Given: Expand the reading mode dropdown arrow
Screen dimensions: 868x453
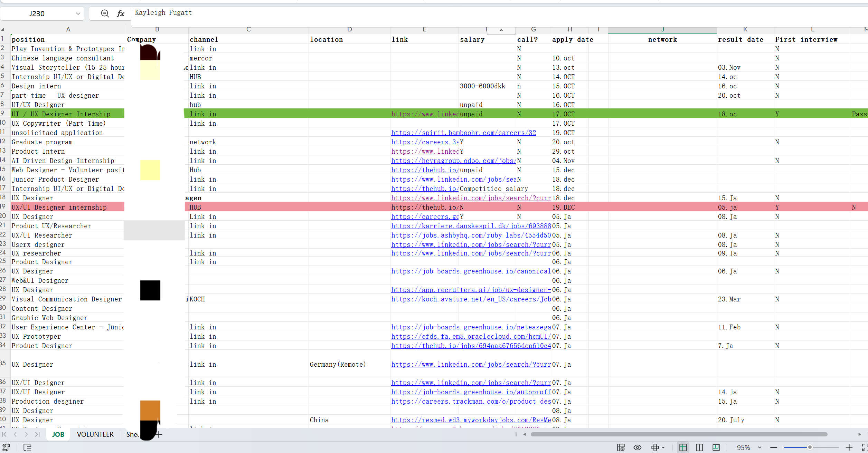Looking at the screenshot, I should [663, 447].
